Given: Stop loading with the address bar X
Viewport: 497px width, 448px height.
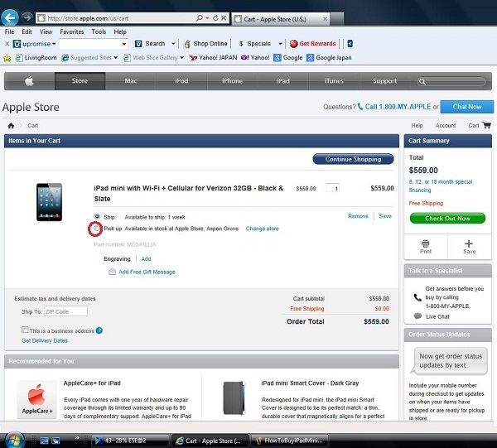Looking at the screenshot, I should 224,18.
